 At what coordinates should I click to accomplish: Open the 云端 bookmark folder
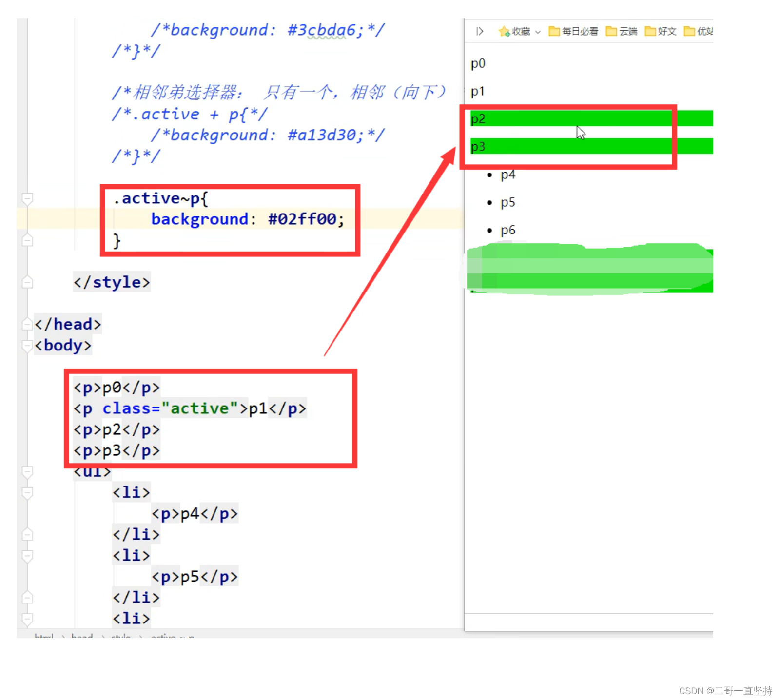tap(622, 31)
